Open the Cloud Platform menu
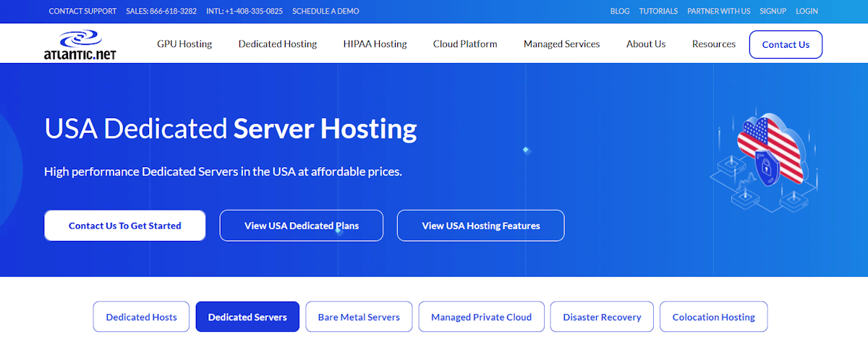Viewport: 868px width, 353px height. click(465, 44)
